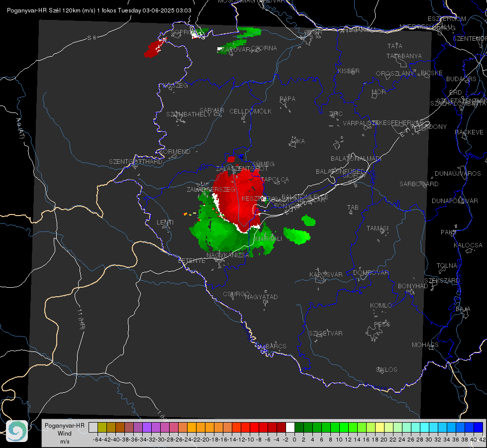
Task: Click the ZIRC city label
Action: 336,114
